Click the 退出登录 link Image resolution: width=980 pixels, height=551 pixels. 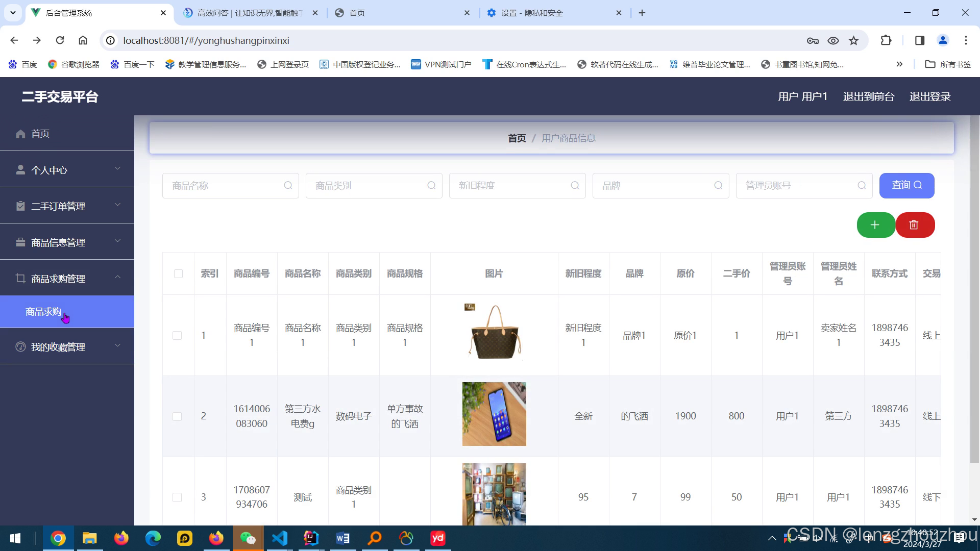(929, 96)
